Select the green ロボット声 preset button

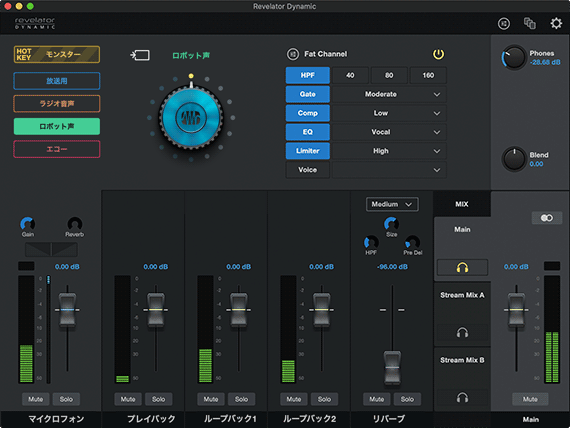(57, 126)
